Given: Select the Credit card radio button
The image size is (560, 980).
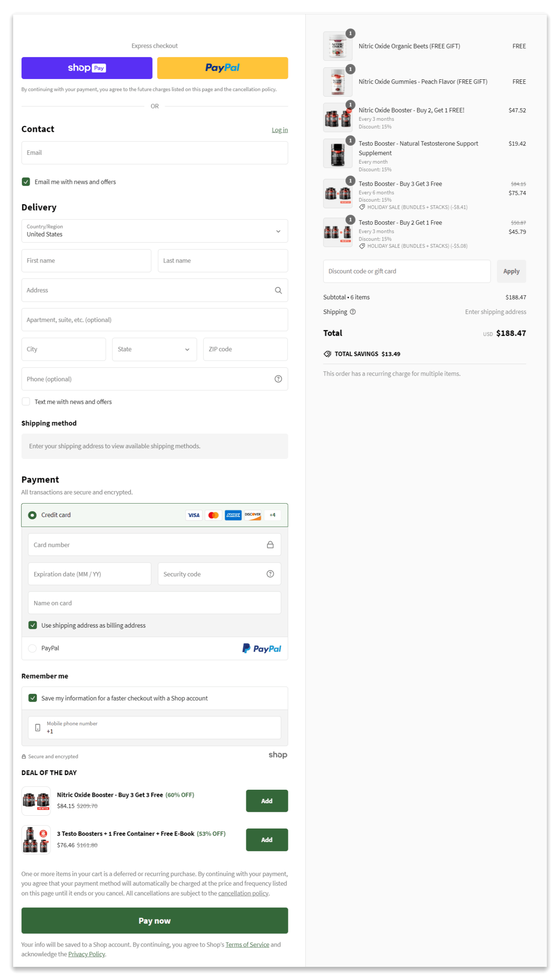Looking at the screenshot, I should [x=32, y=515].
